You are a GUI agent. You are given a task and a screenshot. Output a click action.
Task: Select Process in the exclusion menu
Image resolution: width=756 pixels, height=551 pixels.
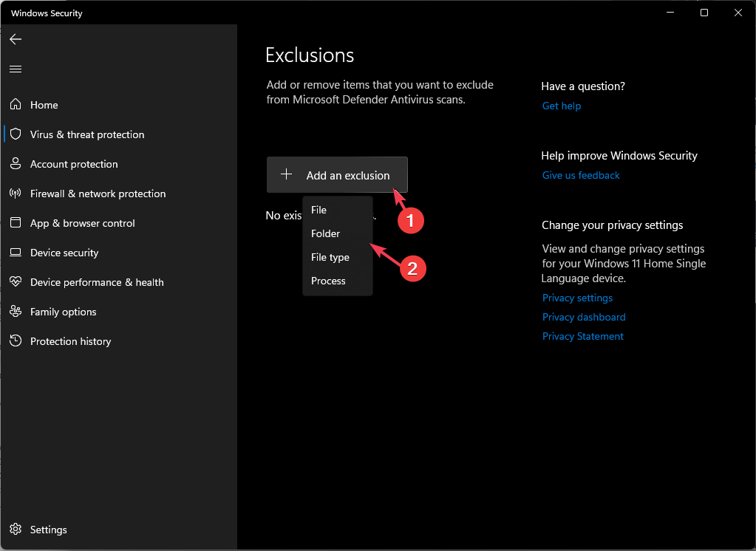[x=329, y=281]
